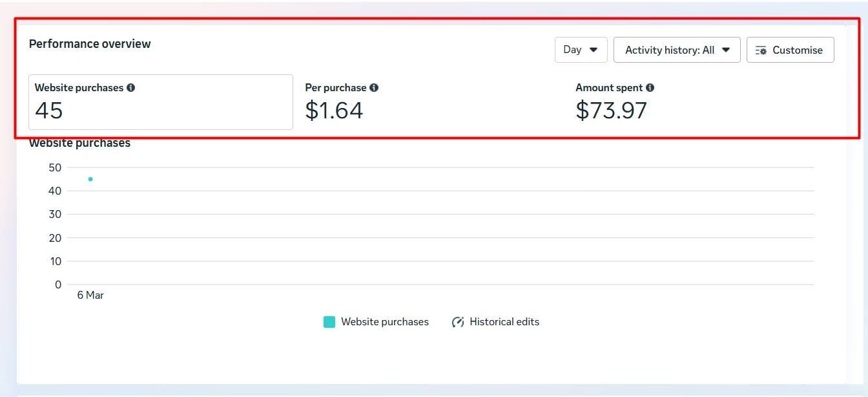This screenshot has height=397, width=868.
Task: Click the Historical edits legend label
Action: [504, 322]
